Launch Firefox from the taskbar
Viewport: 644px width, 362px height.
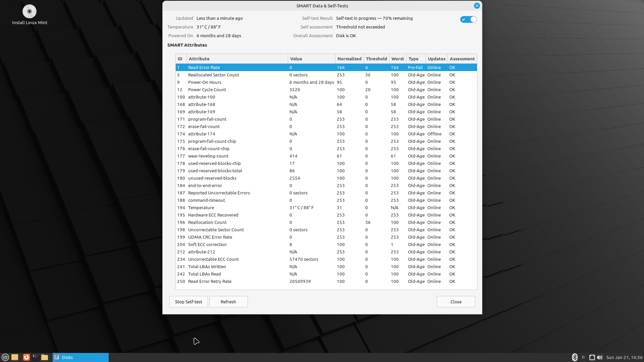26,357
